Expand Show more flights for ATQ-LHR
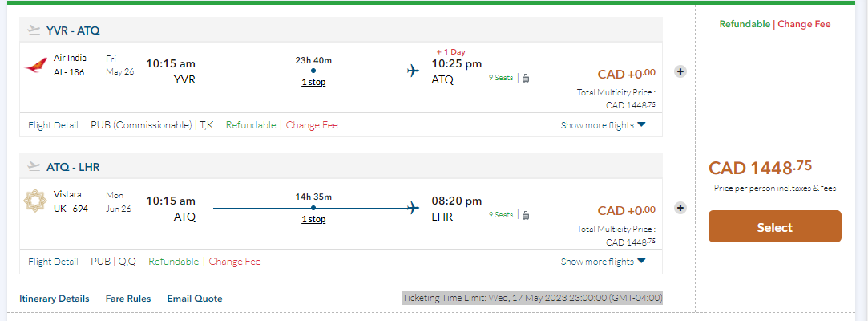Image resolution: width=868 pixels, height=321 pixels. (x=603, y=262)
